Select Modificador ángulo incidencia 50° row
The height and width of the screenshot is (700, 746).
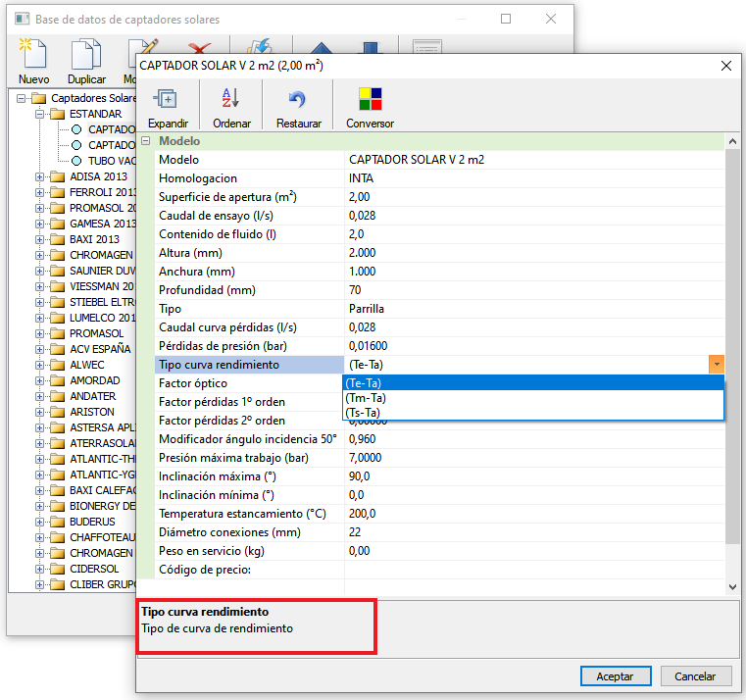tap(439, 439)
